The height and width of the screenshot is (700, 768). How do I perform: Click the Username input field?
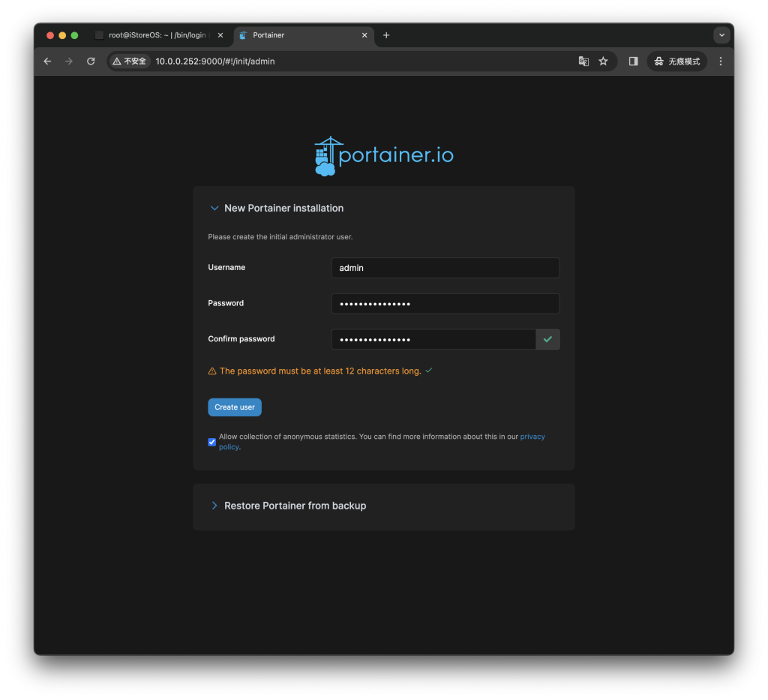click(445, 268)
